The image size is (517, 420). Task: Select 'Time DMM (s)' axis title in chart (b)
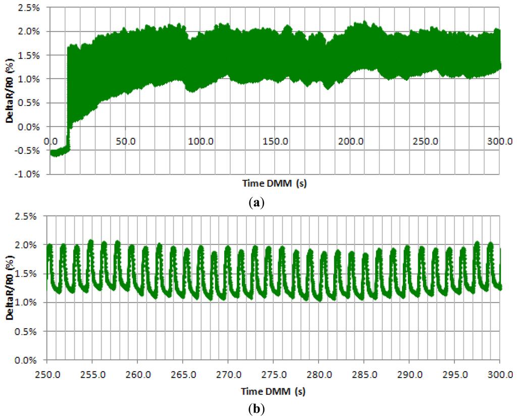(274, 391)
